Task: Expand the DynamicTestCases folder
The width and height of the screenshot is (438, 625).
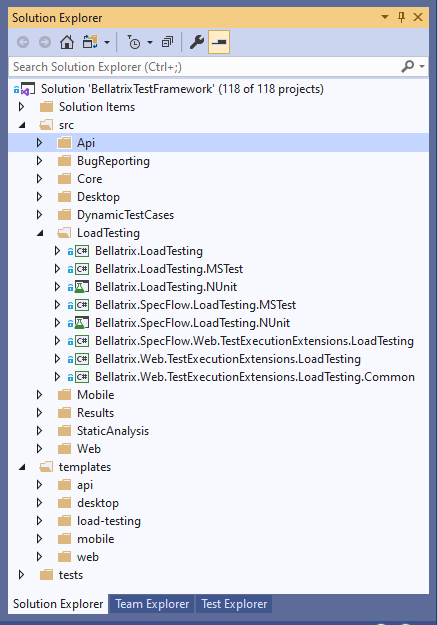Action: (x=39, y=215)
